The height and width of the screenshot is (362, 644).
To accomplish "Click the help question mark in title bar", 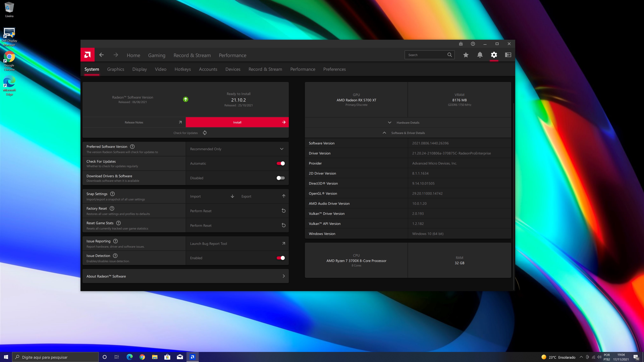I will coord(473,44).
